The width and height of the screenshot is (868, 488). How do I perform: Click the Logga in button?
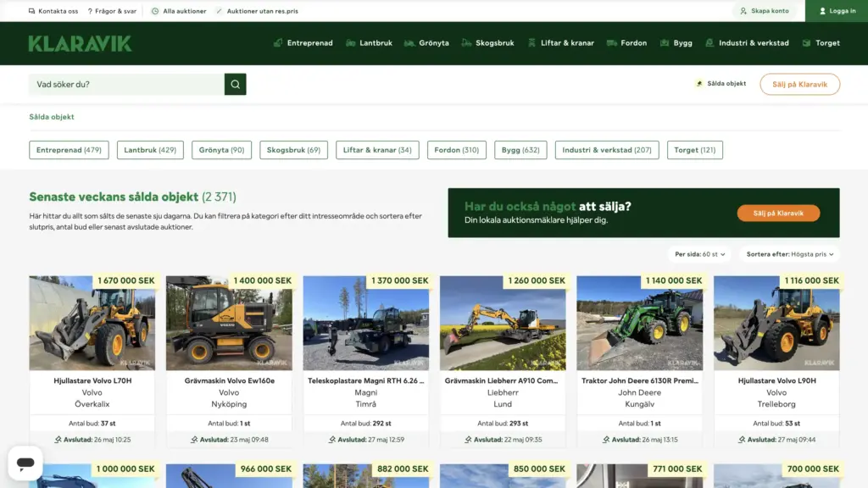coord(836,11)
